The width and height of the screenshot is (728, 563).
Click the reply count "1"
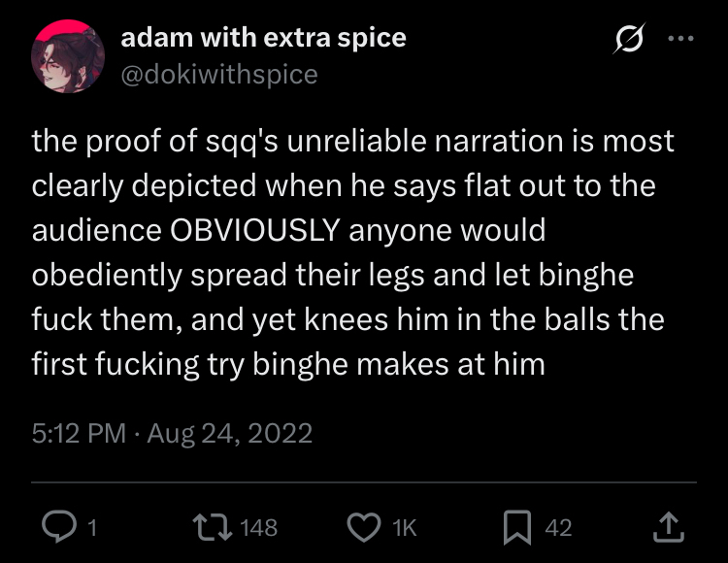click(x=92, y=527)
